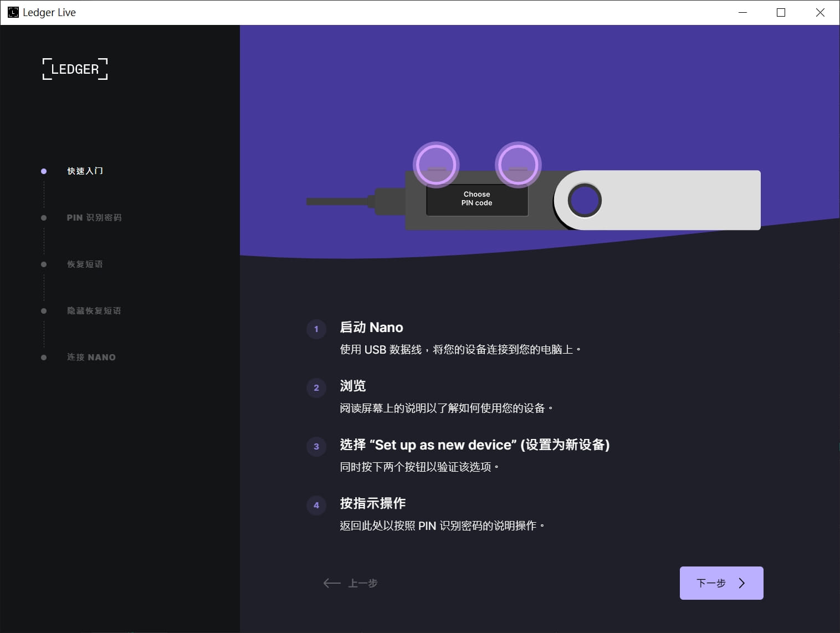The image size is (840, 633).
Task: Click the step 1 number badge
Action: pyautogui.click(x=316, y=329)
